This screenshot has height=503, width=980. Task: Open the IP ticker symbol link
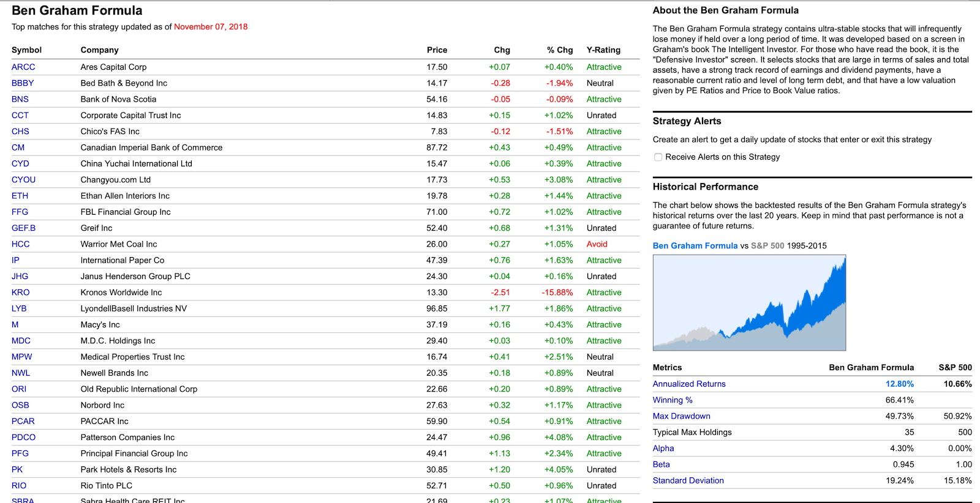click(15, 260)
